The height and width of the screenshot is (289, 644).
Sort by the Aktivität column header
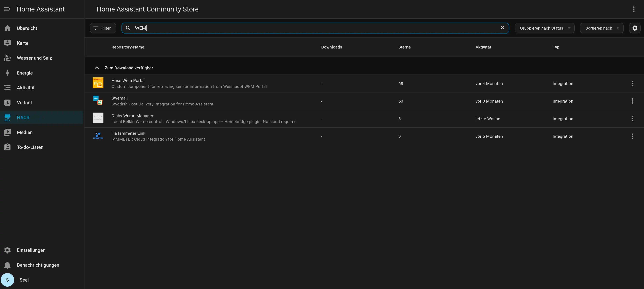click(x=483, y=47)
